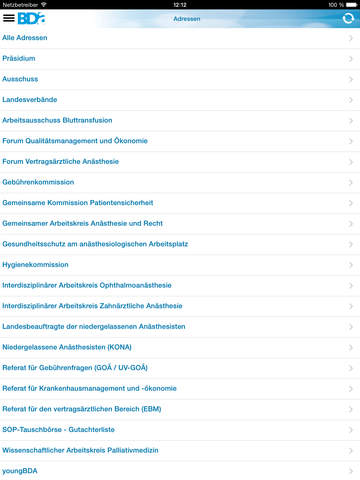Expand the Präsidium row chevron
This screenshot has width=360, height=480.
point(350,59)
